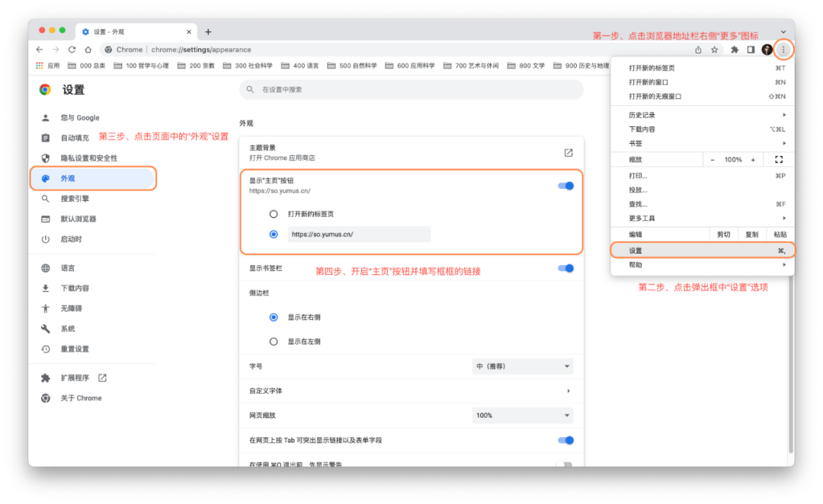Select 外观 in the settings sidebar
Image resolution: width=823 pixels, height=504 pixels.
pyautogui.click(x=92, y=178)
